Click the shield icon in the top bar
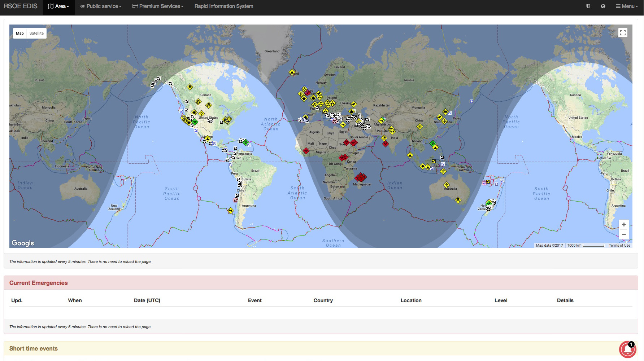The height and width of the screenshot is (361, 644). [588, 6]
